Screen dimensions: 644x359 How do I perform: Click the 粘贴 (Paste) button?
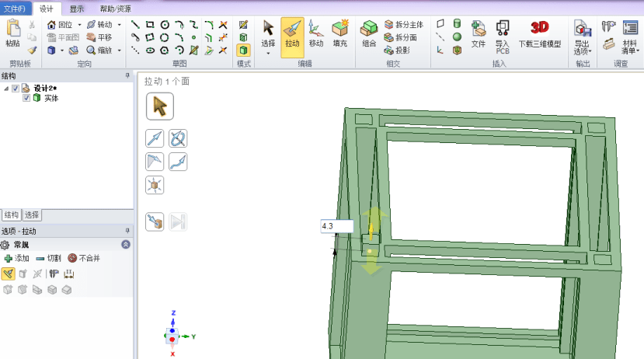[12, 33]
